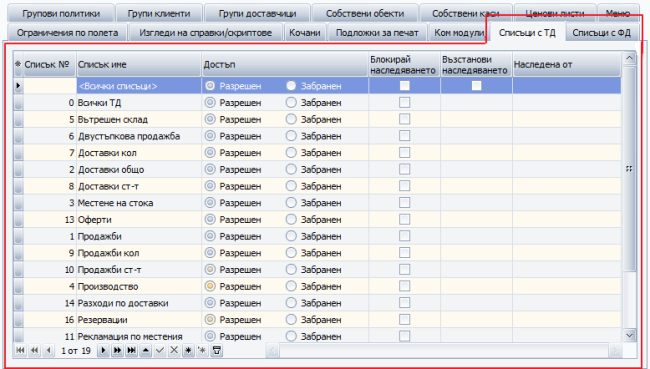Go to next record in navigator
Screen dimensions: 650x369
103,350
